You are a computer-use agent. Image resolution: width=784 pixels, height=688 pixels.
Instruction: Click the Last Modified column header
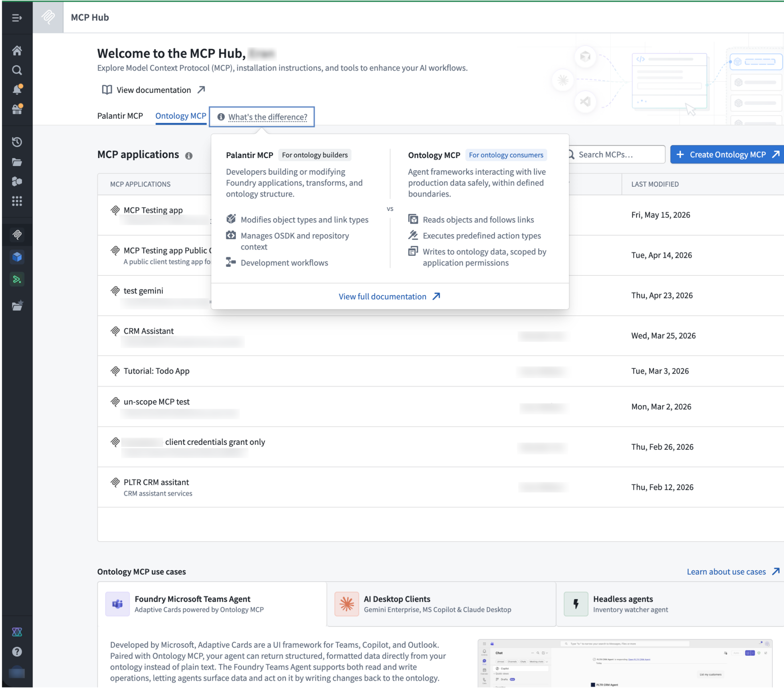coord(655,184)
